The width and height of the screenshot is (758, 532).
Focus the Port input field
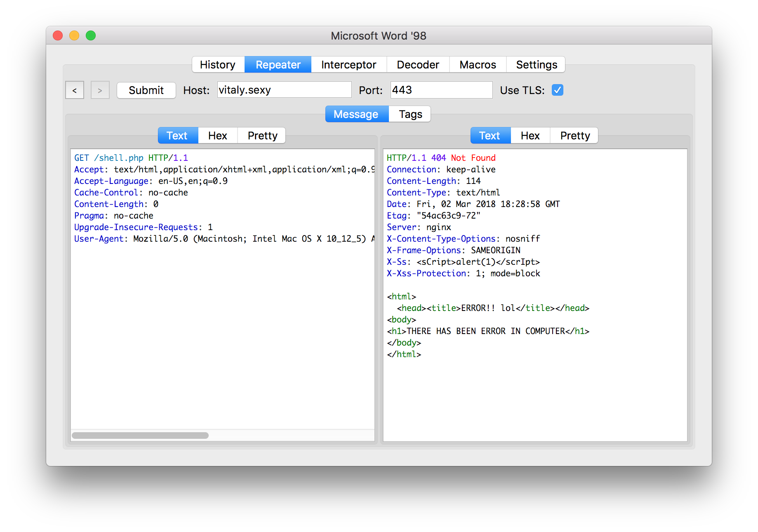coord(441,90)
